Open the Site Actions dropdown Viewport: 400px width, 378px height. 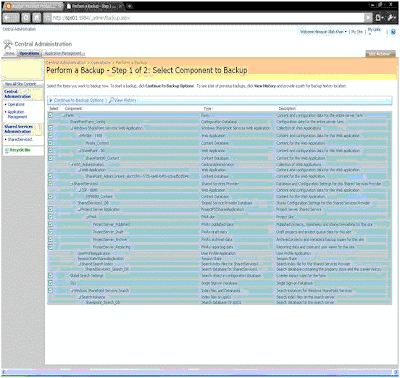[x=381, y=54]
